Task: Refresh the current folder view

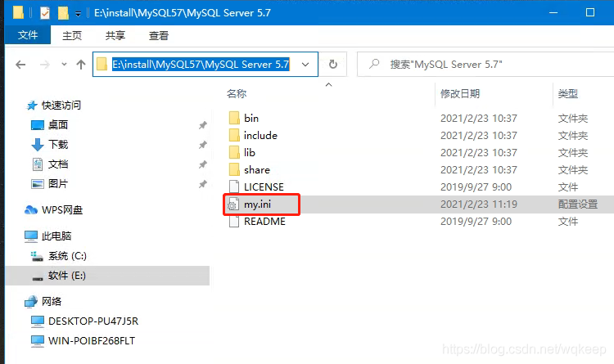Action: coord(333,64)
